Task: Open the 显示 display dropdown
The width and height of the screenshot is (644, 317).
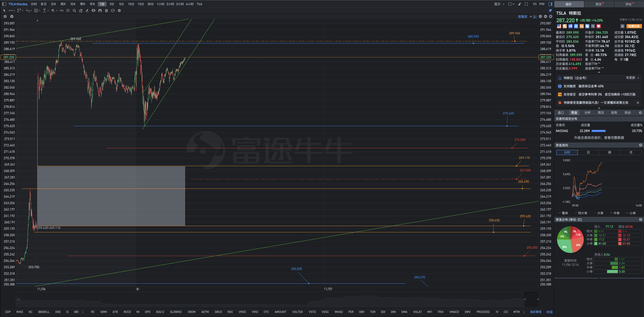Action: point(499,4)
